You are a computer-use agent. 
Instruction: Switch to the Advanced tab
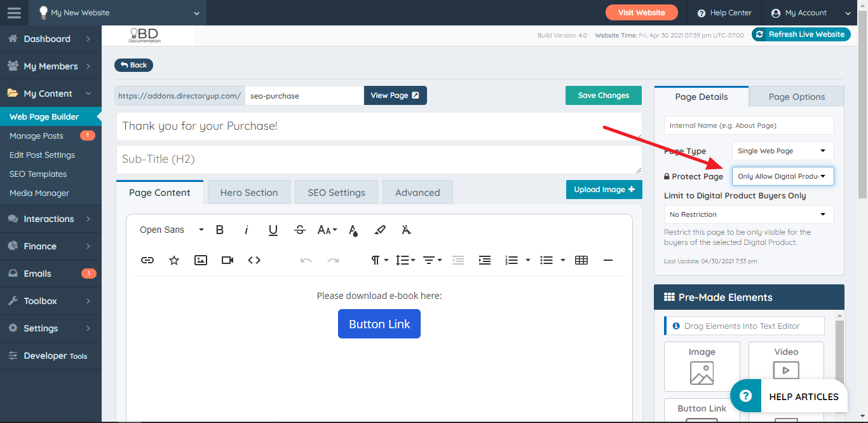[417, 192]
